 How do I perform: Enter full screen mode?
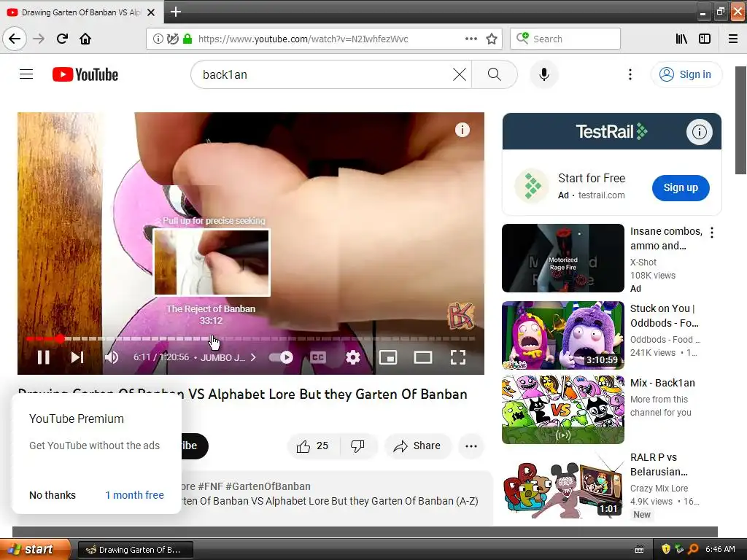(x=458, y=357)
